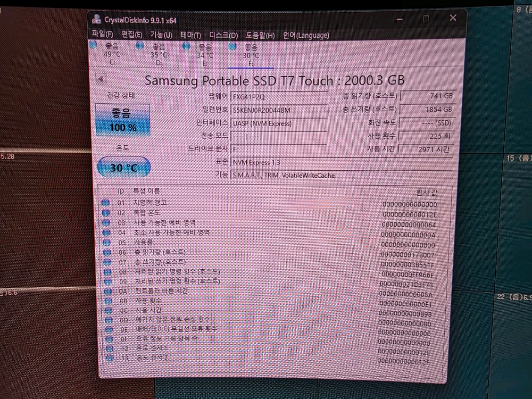Image resolution: width=532 pixels, height=399 pixels.
Task: Click status icon of row 13 온도 센서 2
Action: [110, 358]
